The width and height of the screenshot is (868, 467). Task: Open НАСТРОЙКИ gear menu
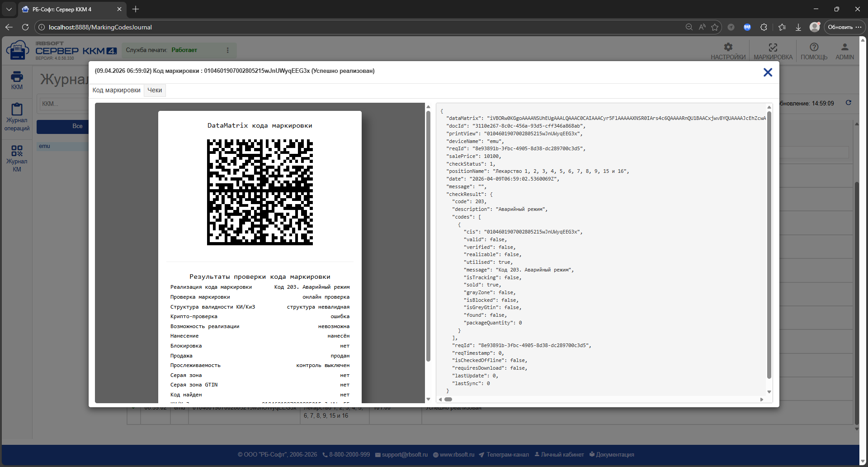(728, 51)
